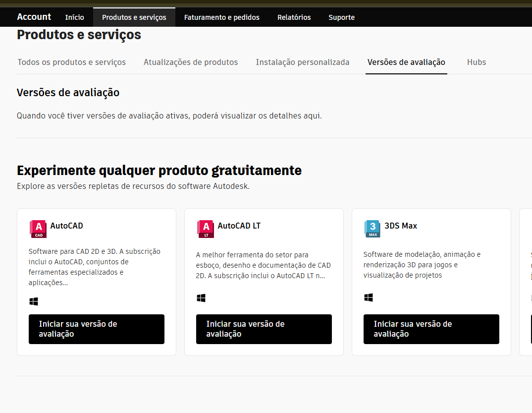Click the Windows icon in AutoCAD card

(x=34, y=301)
